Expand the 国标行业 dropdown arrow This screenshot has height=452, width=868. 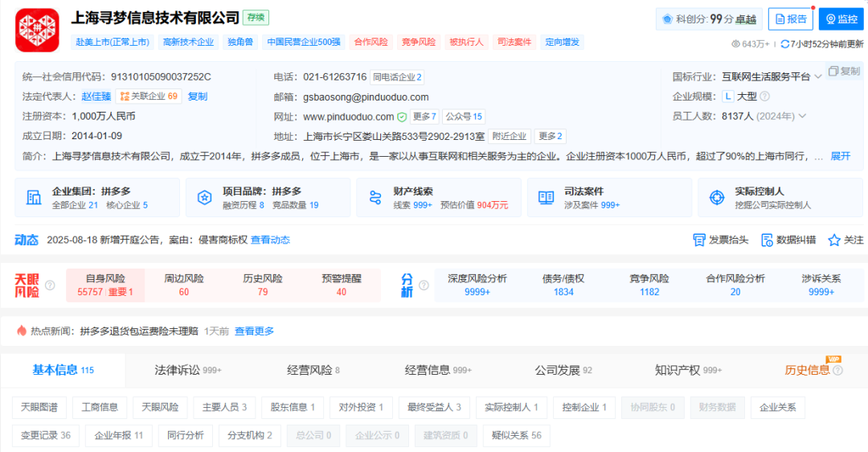817,77
